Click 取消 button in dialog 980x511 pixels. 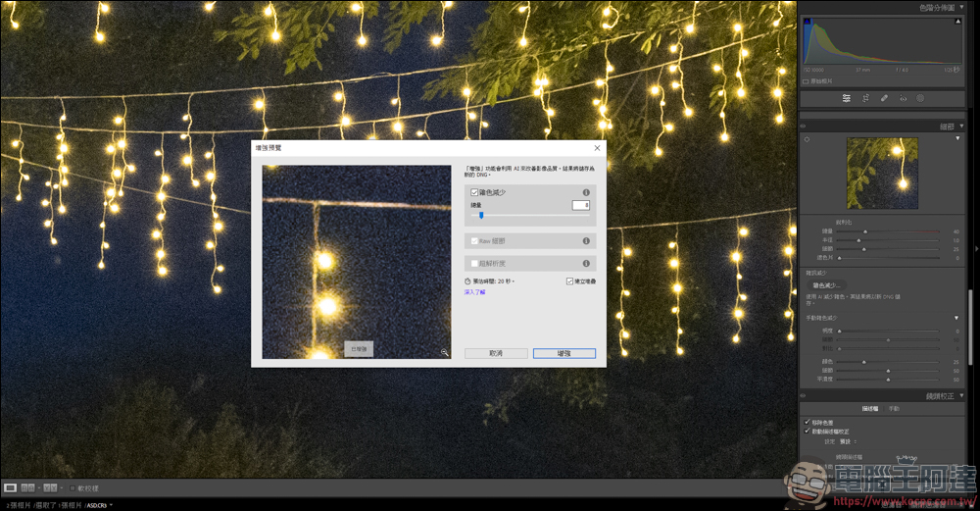pyautogui.click(x=496, y=353)
